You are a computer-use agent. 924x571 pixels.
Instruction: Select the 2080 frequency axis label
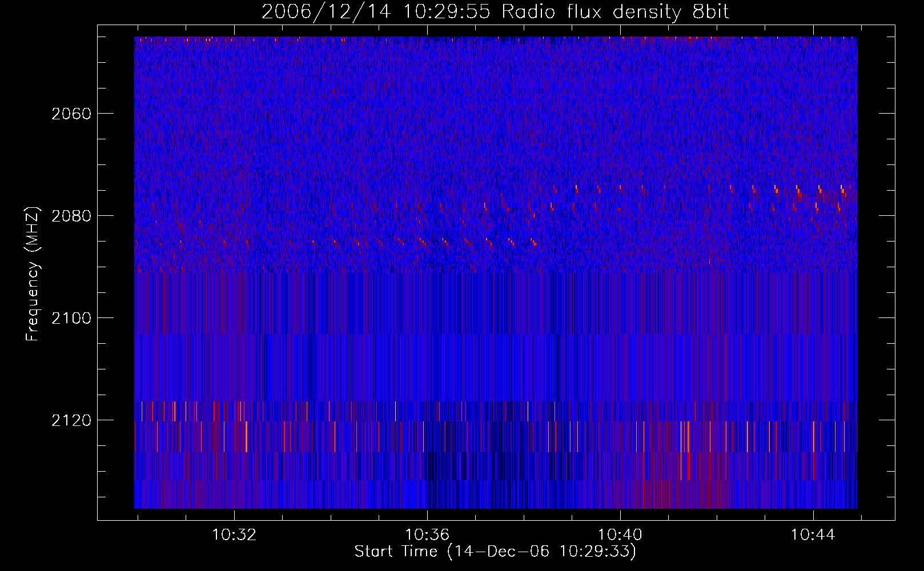pyautogui.click(x=71, y=216)
